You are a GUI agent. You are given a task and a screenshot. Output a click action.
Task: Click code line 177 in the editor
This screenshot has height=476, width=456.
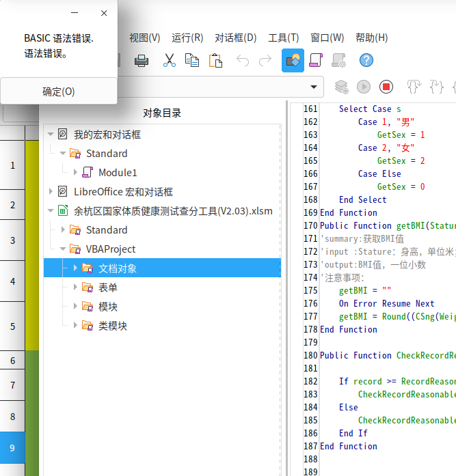coord(383,316)
